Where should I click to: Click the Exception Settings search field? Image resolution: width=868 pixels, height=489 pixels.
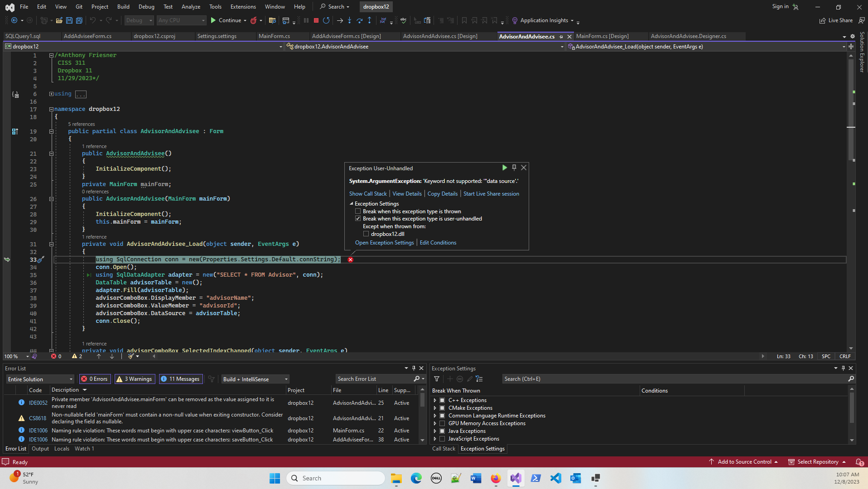pos(674,379)
